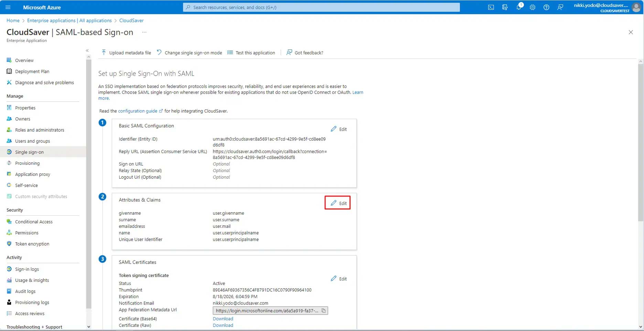Screen dimensions: 644x331
Task: Open Cloud Shell from top bar
Action: [491, 7]
